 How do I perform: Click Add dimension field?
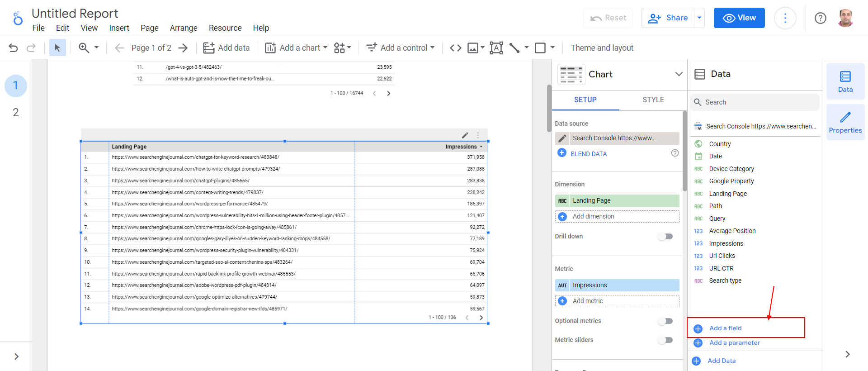point(617,216)
